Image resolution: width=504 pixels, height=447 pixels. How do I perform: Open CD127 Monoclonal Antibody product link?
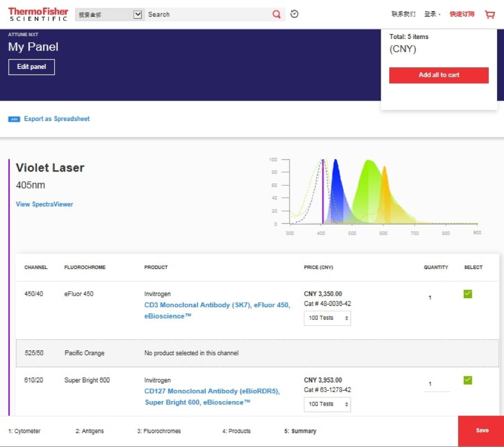point(212,397)
